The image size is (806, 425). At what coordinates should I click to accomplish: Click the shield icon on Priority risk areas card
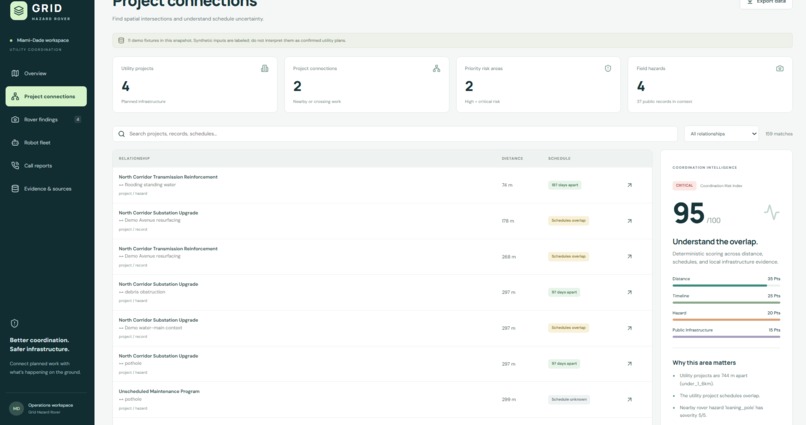(608, 68)
